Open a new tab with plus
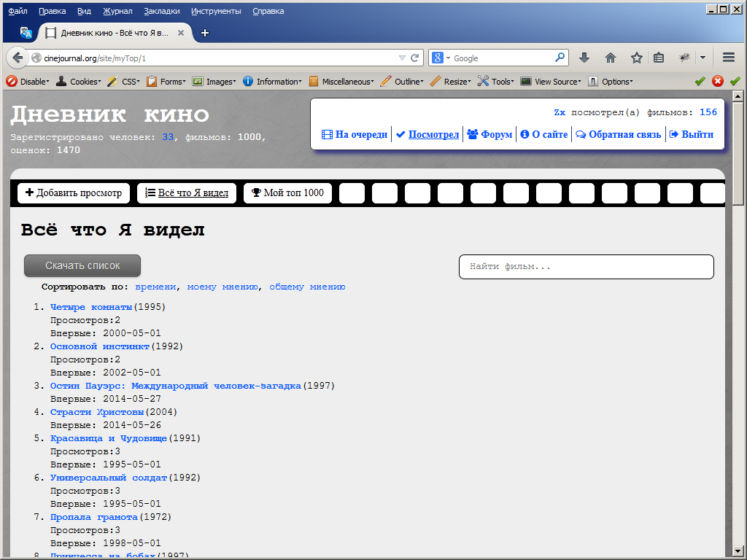747x560 pixels. pos(205,33)
